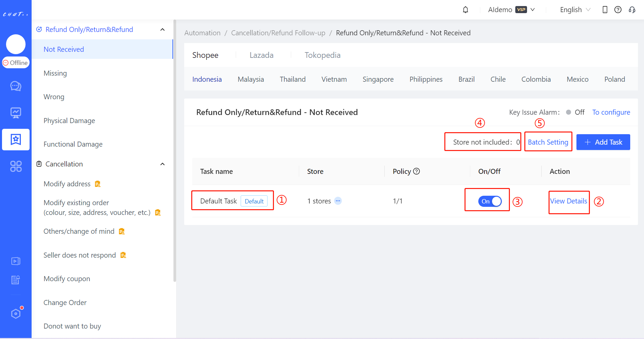This screenshot has height=339, width=644.
Task: Select the Brazil country tab
Action: pos(467,79)
